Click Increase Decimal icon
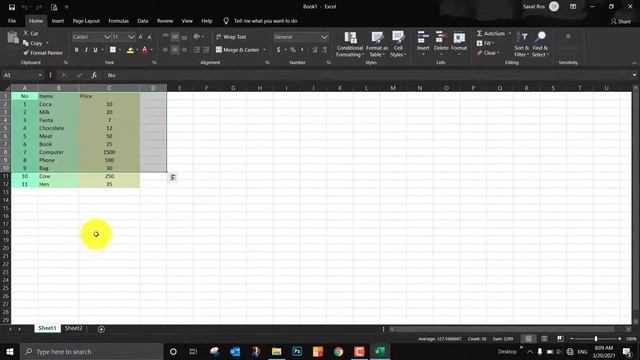Viewport: 640px width, 360px height. [315, 50]
